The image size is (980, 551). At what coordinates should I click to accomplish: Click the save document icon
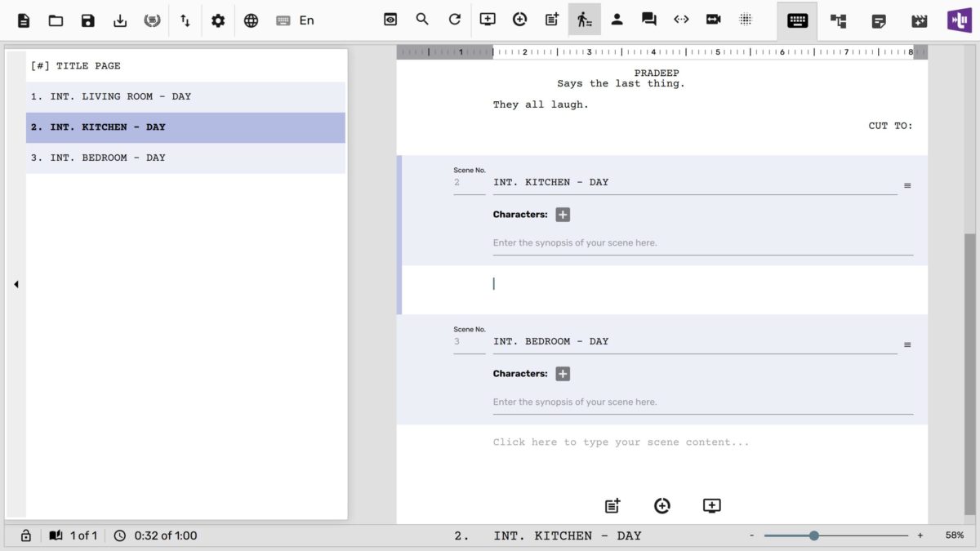pos(88,20)
